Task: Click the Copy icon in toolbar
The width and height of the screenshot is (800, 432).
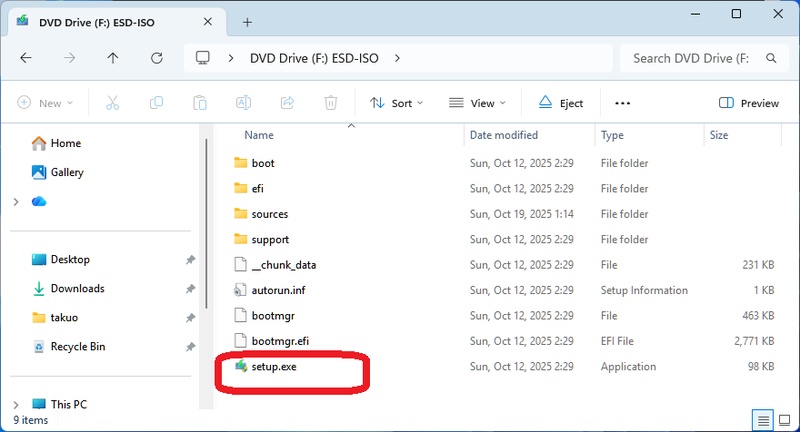Action: [x=156, y=103]
